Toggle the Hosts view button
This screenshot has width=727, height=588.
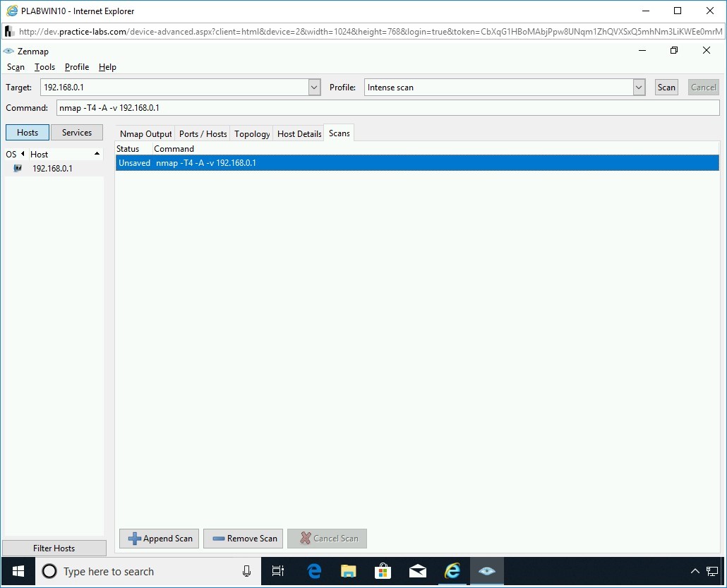click(x=28, y=133)
